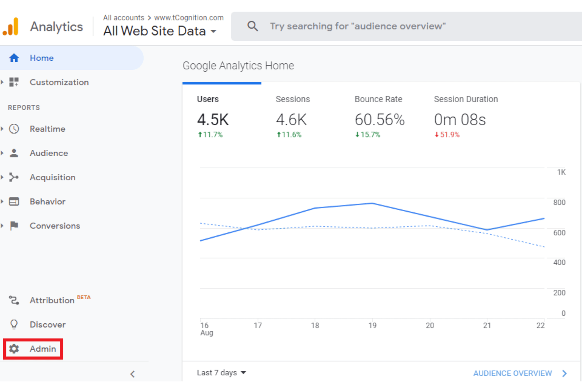Click the 60.56% bounce rate value
Viewport: 582px width, 392px height.
(379, 120)
